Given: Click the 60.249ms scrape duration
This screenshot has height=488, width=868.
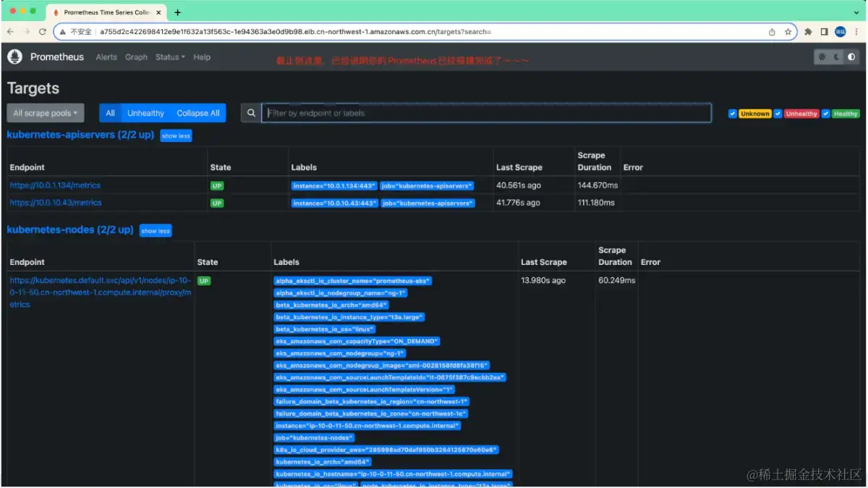Looking at the screenshot, I should tap(617, 280).
